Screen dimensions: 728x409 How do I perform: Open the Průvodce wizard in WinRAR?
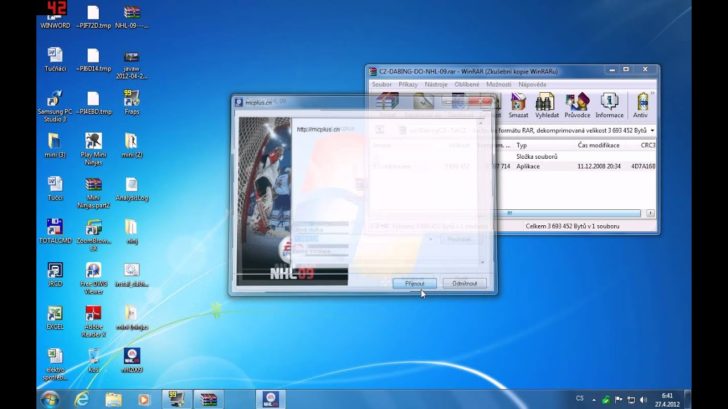coord(577,106)
